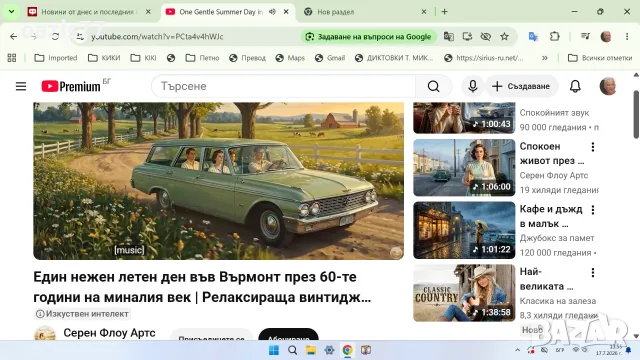Expand the hidden bookmarks chevron
The image size is (640, 360).
tap(544, 58)
